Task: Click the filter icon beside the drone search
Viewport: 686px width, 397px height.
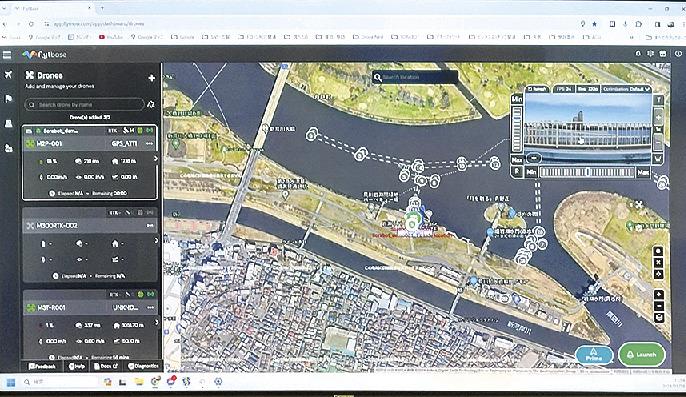Action: click(x=151, y=105)
